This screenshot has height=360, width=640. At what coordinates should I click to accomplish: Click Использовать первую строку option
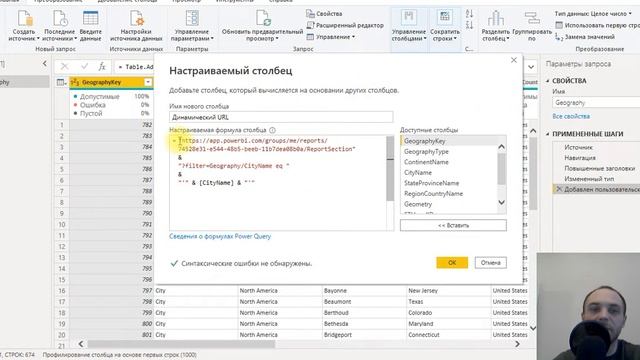[597, 25]
